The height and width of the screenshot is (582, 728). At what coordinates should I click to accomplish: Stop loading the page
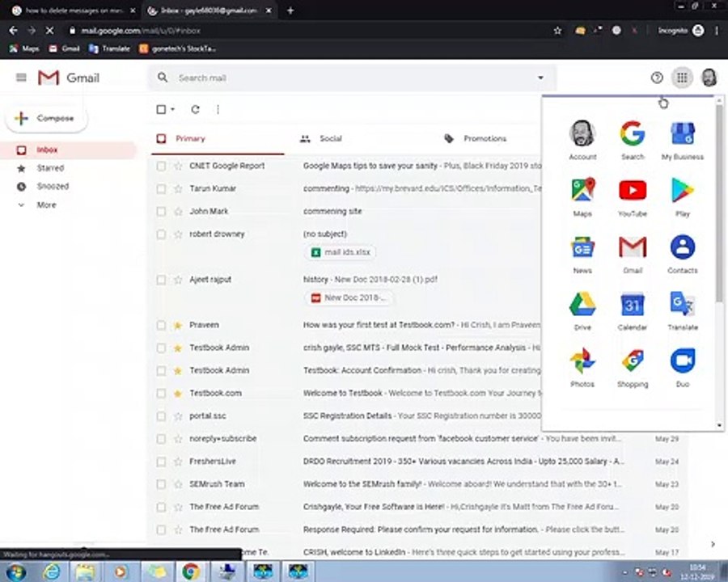[49, 31]
